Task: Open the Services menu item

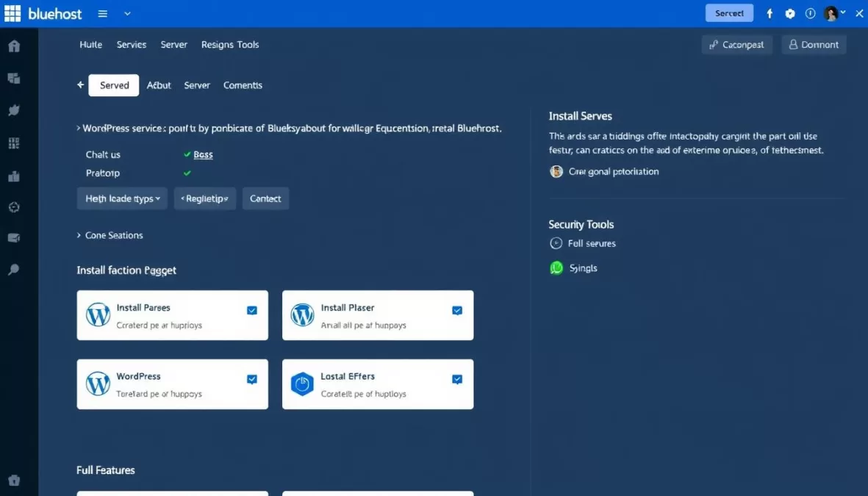Action: pyautogui.click(x=131, y=44)
